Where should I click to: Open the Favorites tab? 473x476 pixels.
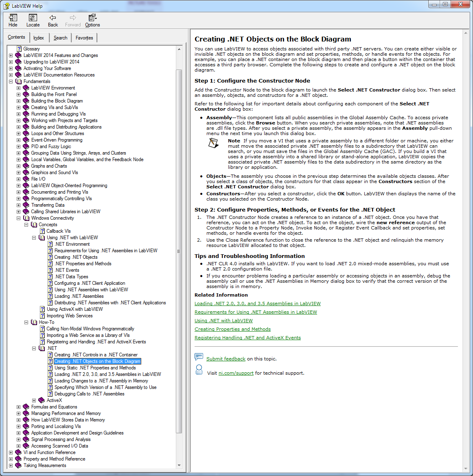[84, 38]
